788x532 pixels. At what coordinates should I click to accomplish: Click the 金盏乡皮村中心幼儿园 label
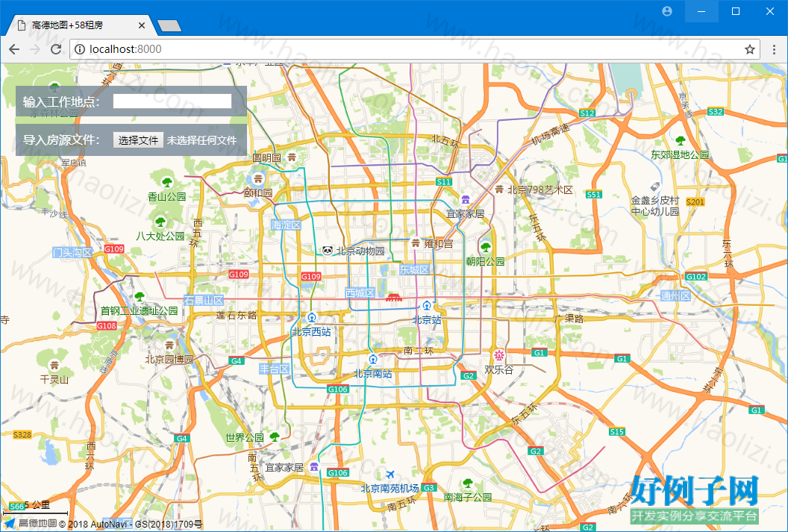click(x=655, y=205)
